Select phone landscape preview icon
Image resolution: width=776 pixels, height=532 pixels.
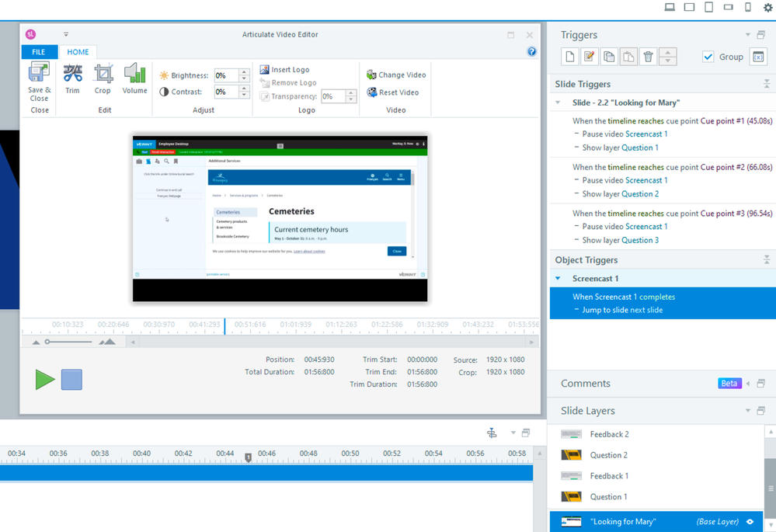pos(729,7)
